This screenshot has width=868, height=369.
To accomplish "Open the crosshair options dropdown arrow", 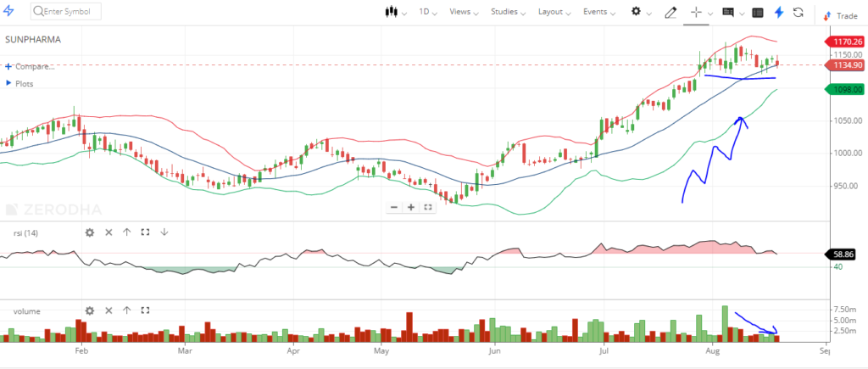I will pyautogui.click(x=709, y=14).
